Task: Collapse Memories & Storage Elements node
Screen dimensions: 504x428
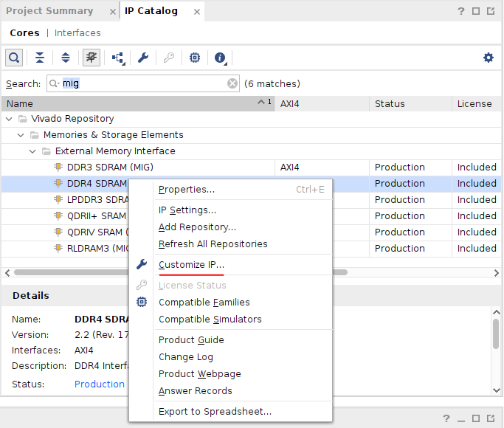Action: [21, 135]
